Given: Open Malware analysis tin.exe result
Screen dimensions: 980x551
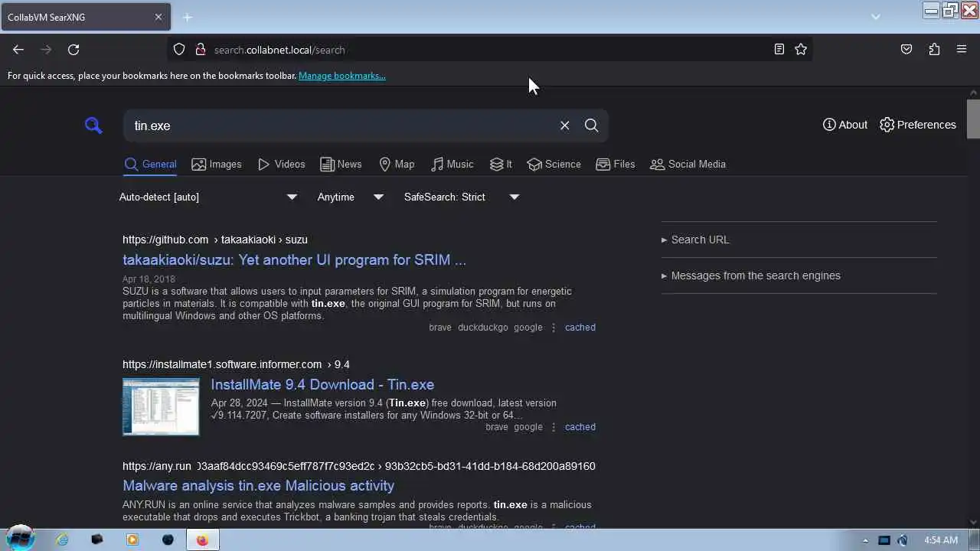Looking at the screenshot, I should click(258, 486).
